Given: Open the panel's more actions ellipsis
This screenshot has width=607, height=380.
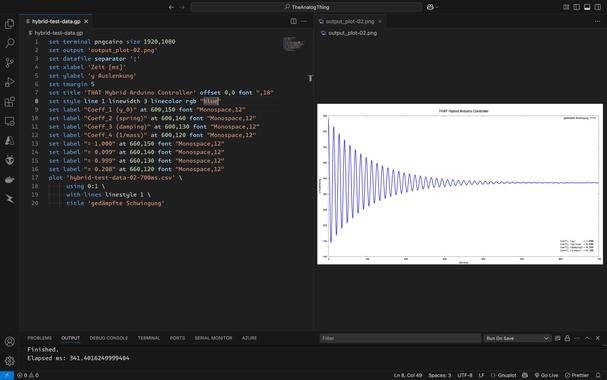Looking at the screenshot, I should pos(577,338).
